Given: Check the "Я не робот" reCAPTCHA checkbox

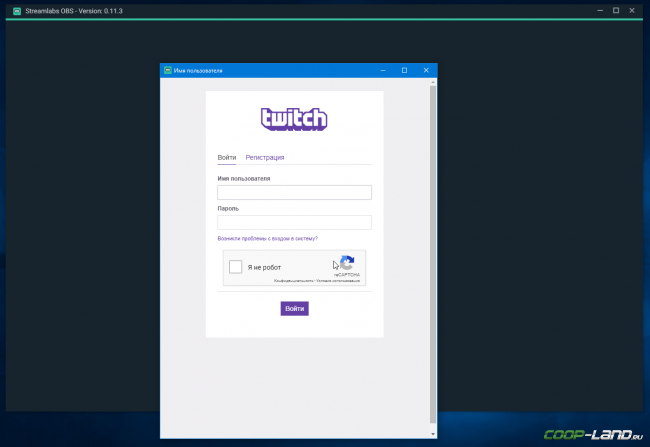Looking at the screenshot, I should (235, 267).
